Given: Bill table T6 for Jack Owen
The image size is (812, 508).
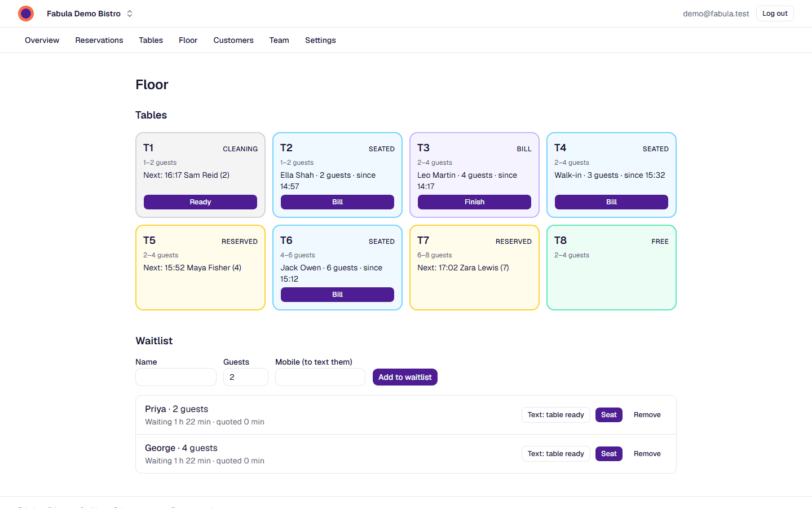Looking at the screenshot, I should coord(337,295).
